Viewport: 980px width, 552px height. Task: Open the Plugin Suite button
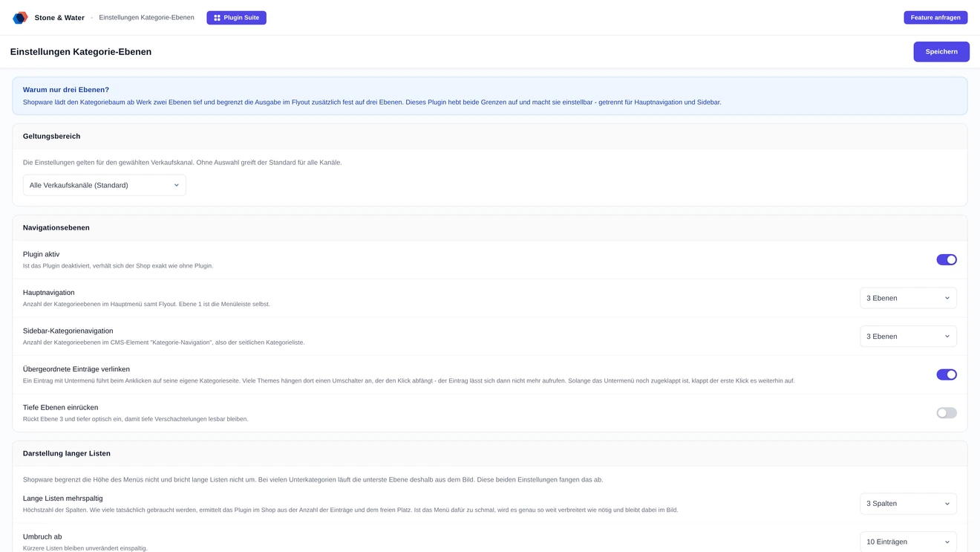pyautogui.click(x=236, y=18)
